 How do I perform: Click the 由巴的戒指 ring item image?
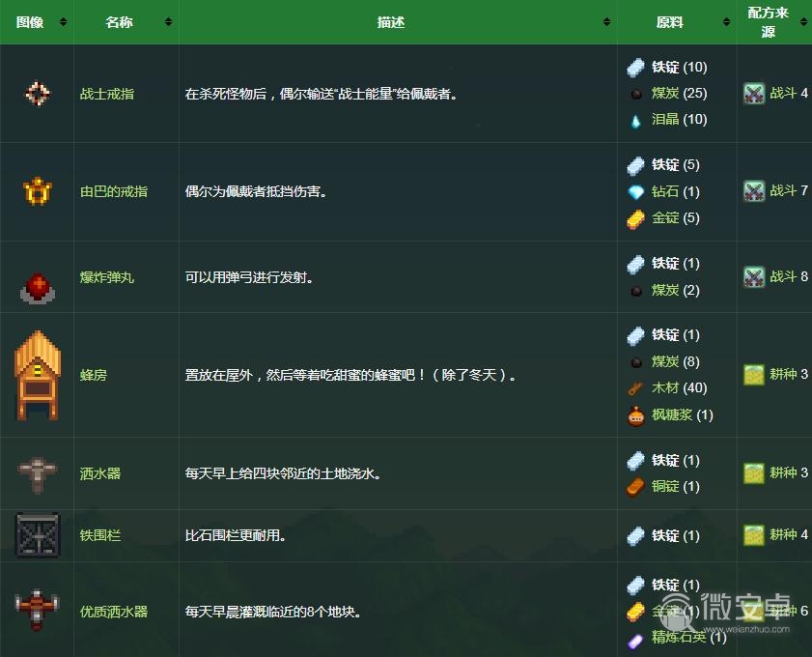point(38,191)
